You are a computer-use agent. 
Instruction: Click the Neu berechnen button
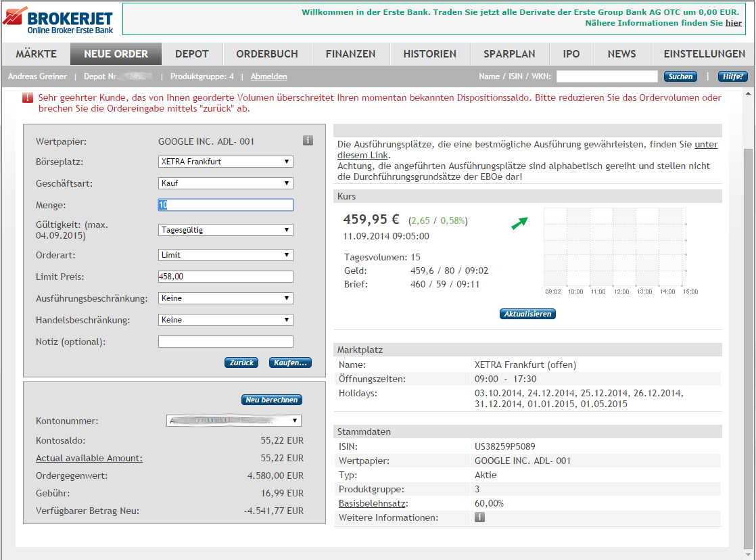click(x=271, y=400)
